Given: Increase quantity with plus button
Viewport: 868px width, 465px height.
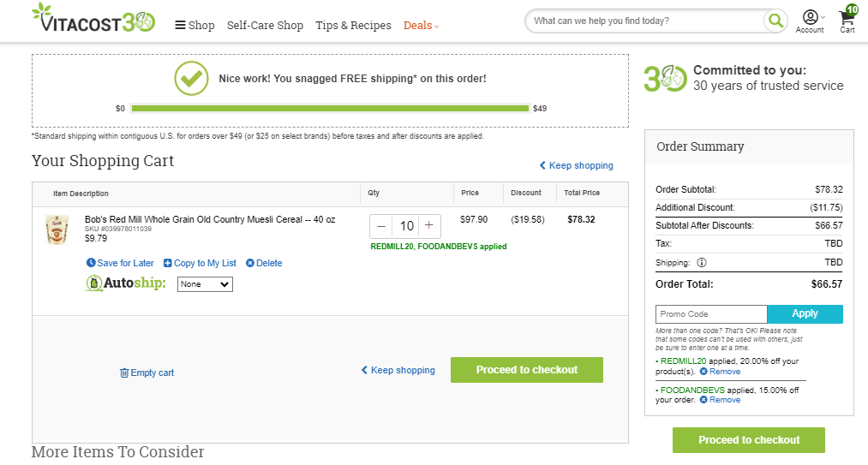Looking at the screenshot, I should pyautogui.click(x=429, y=225).
